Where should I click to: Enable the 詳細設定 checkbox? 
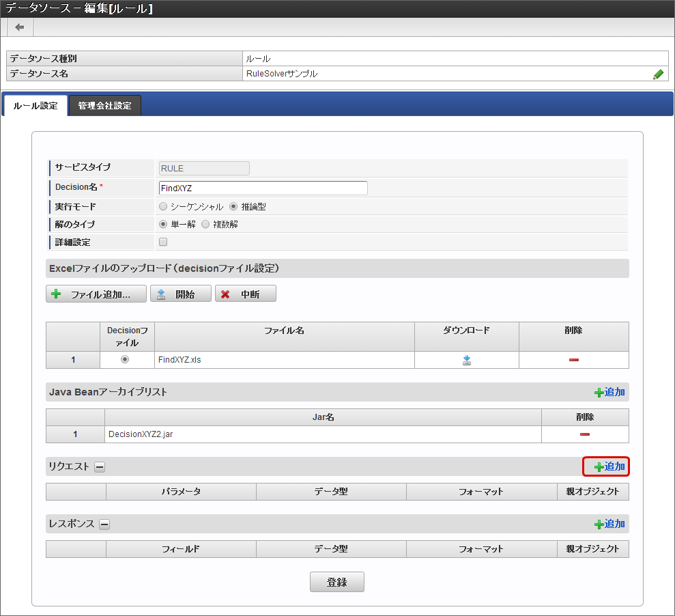click(x=163, y=242)
